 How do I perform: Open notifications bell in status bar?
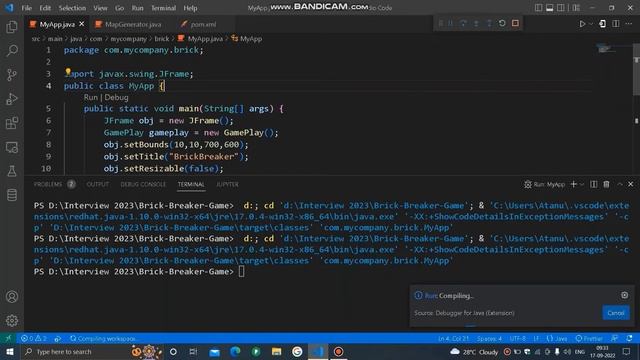pos(629,338)
